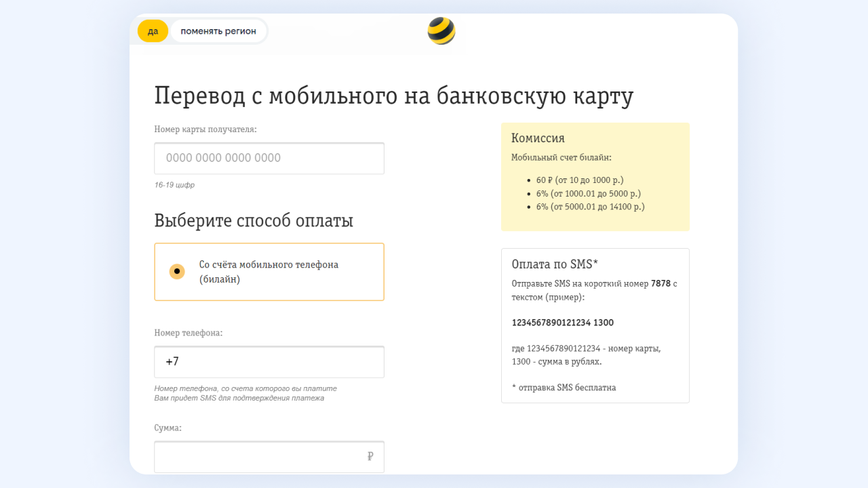Click the line «60 ₽ (от 10 до 1000 р.)»

[580, 180]
